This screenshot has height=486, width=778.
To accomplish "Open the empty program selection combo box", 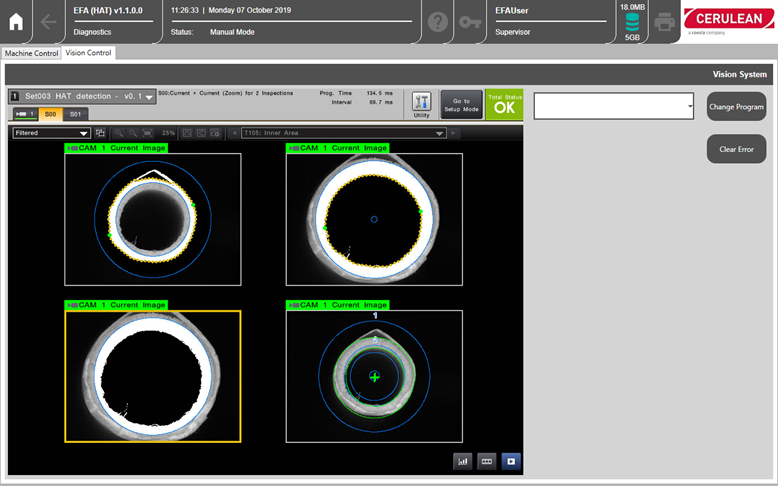I will click(x=614, y=106).
